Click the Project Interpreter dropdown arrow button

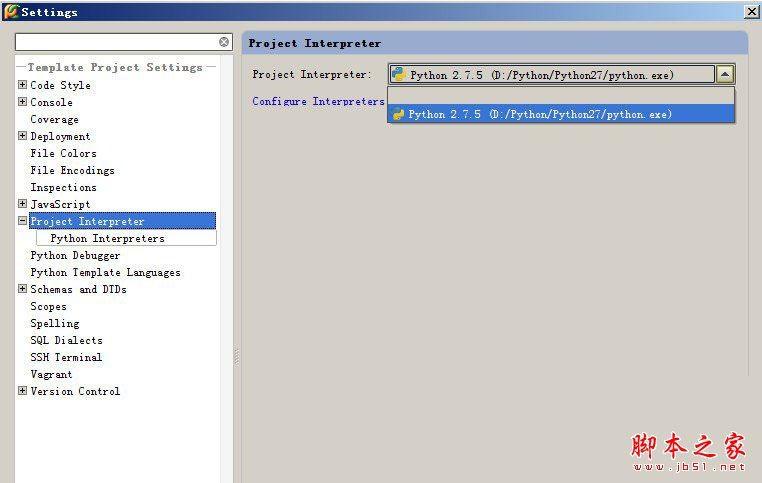click(725, 74)
